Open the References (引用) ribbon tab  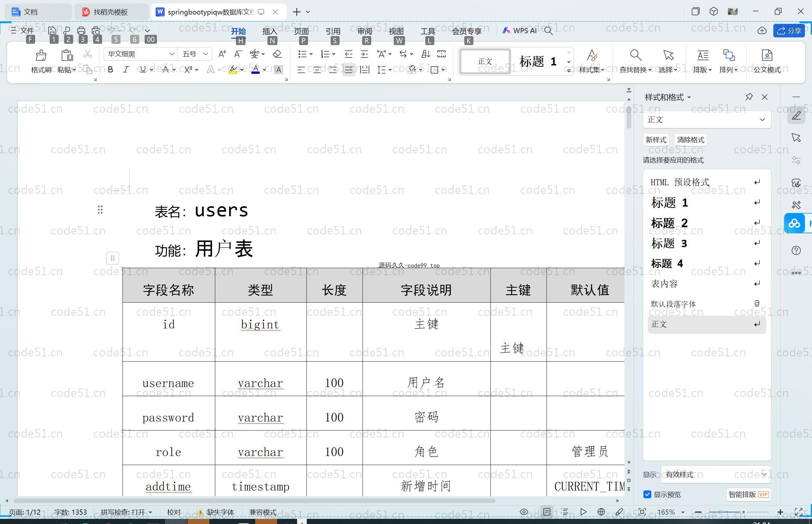333,31
